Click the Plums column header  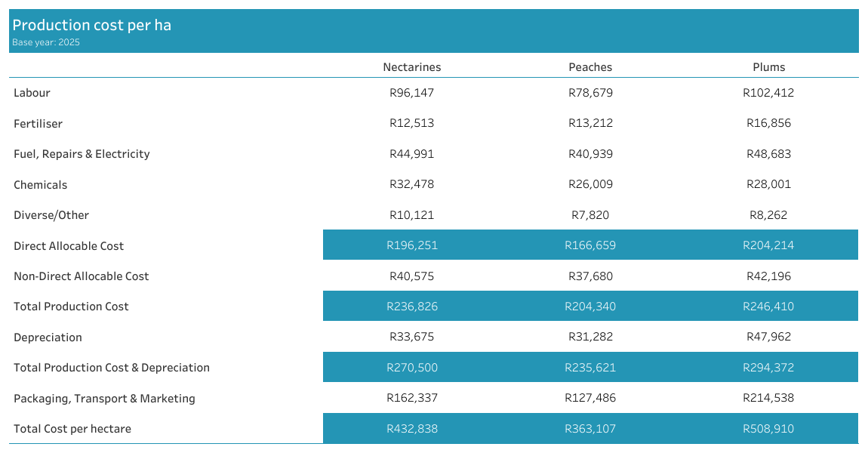click(768, 67)
